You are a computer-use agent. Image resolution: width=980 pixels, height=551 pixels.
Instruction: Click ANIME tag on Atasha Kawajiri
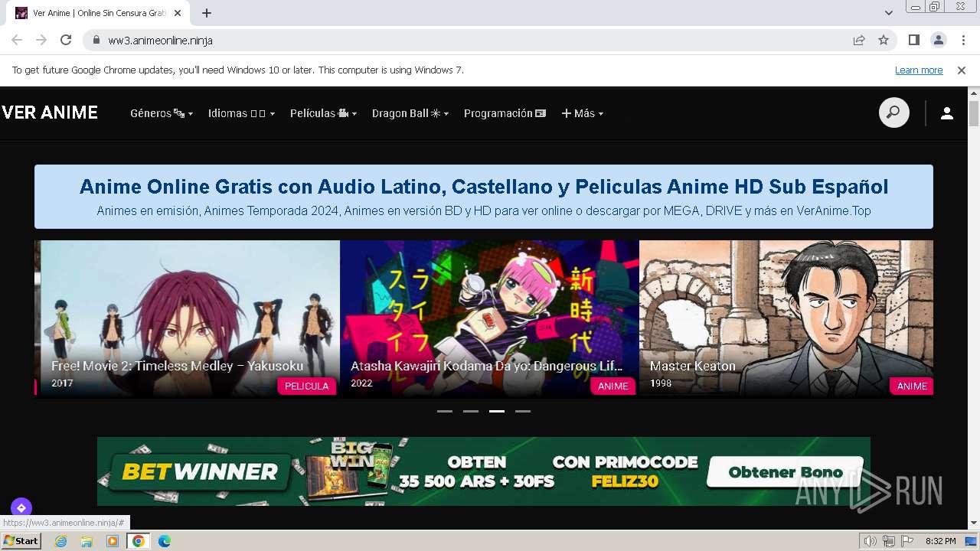point(612,386)
